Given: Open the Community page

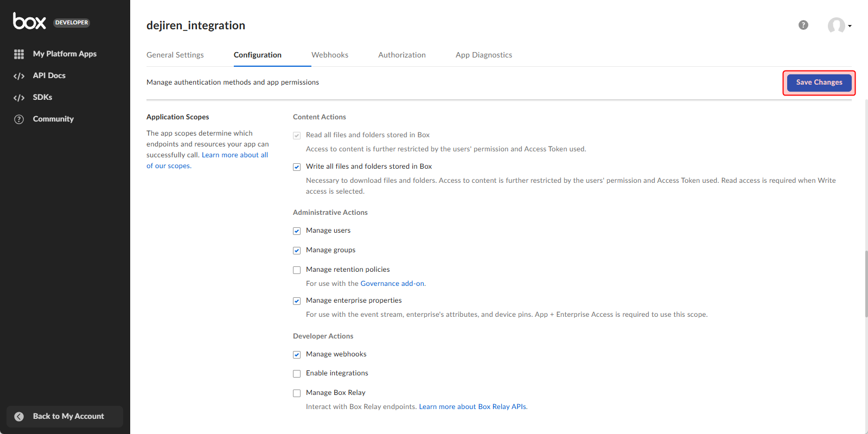Looking at the screenshot, I should [53, 119].
